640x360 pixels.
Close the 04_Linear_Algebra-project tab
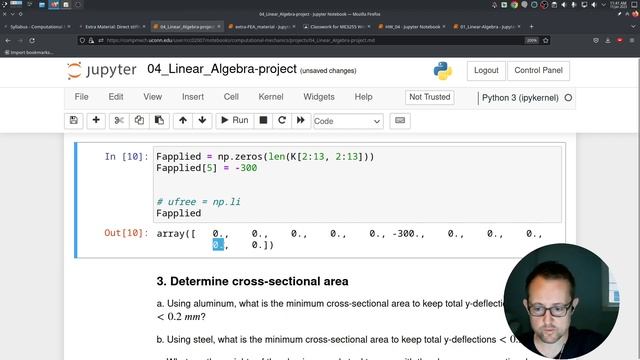(x=219, y=27)
